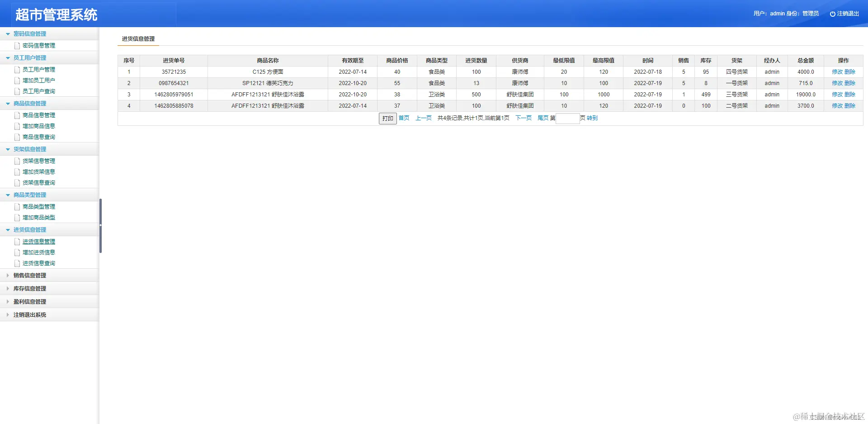
Task: Collapse the 货架信息管理 section arrow
Action: pos(8,149)
